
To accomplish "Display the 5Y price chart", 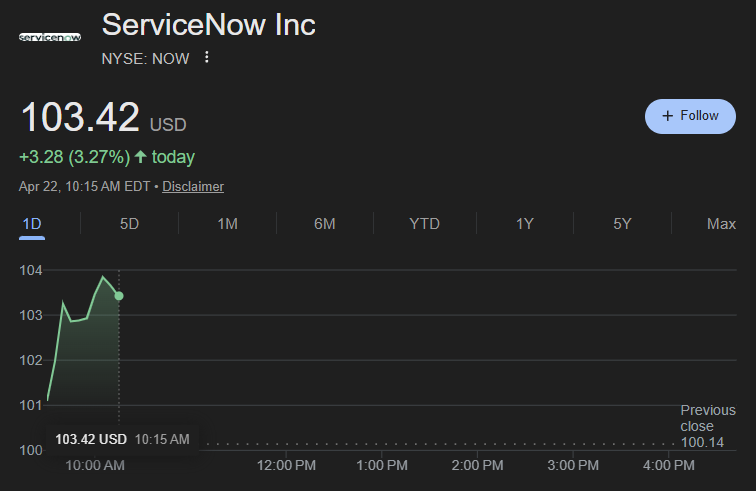I will coord(622,224).
